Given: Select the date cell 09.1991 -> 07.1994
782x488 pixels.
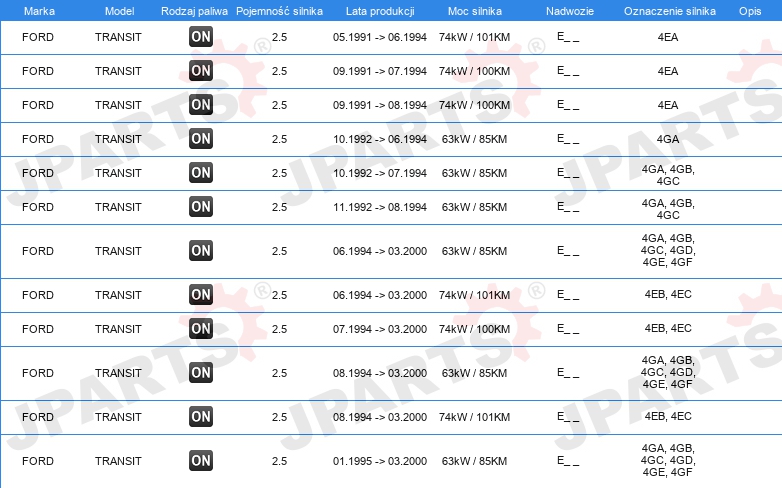Looking at the screenshot, I should click(380, 71).
